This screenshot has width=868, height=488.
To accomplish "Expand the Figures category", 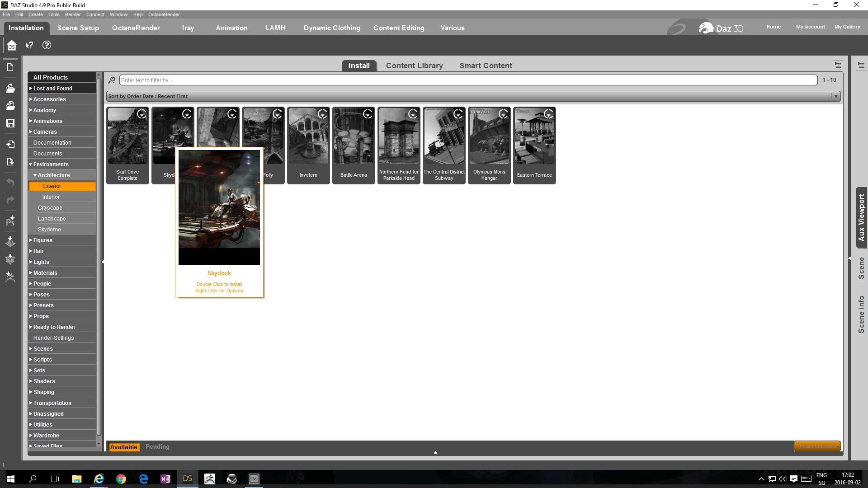I will click(31, 240).
